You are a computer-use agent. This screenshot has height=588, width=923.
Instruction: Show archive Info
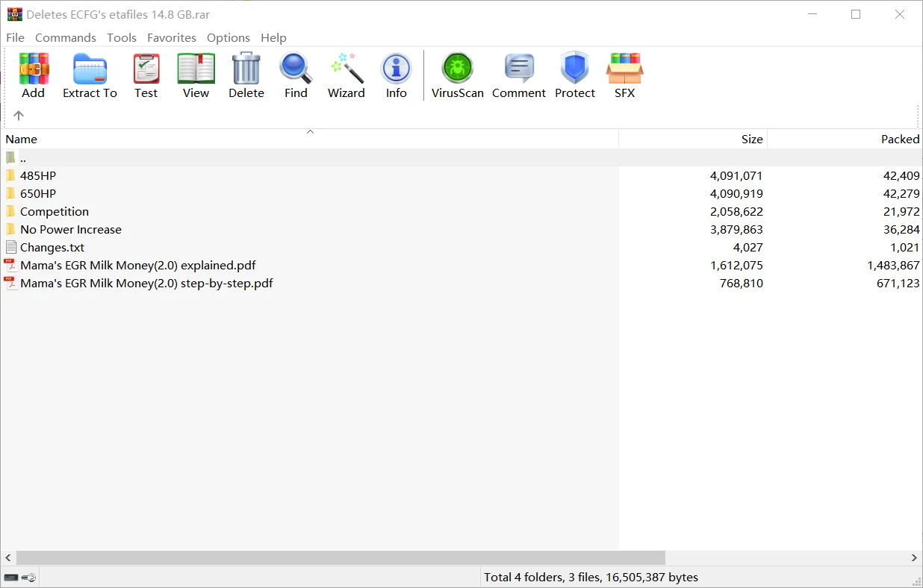[x=396, y=75]
